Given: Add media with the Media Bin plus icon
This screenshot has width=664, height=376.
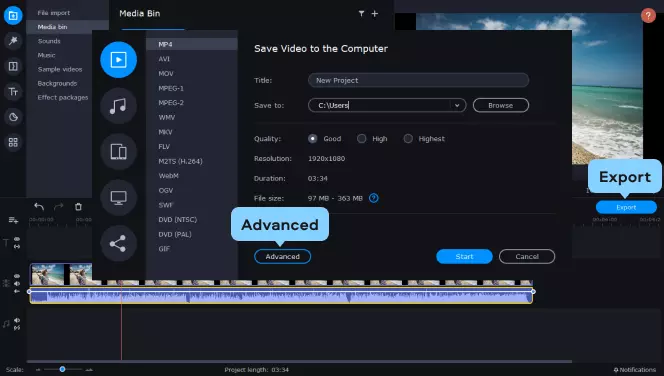Looking at the screenshot, I should (375, 14).
